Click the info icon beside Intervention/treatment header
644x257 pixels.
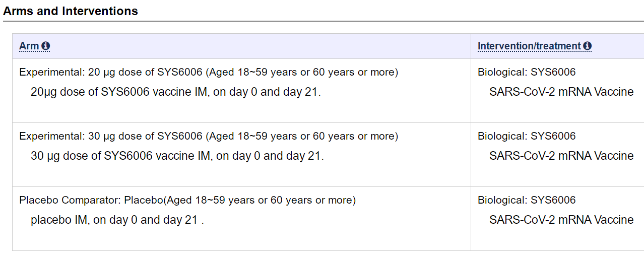tap(587, 46)
